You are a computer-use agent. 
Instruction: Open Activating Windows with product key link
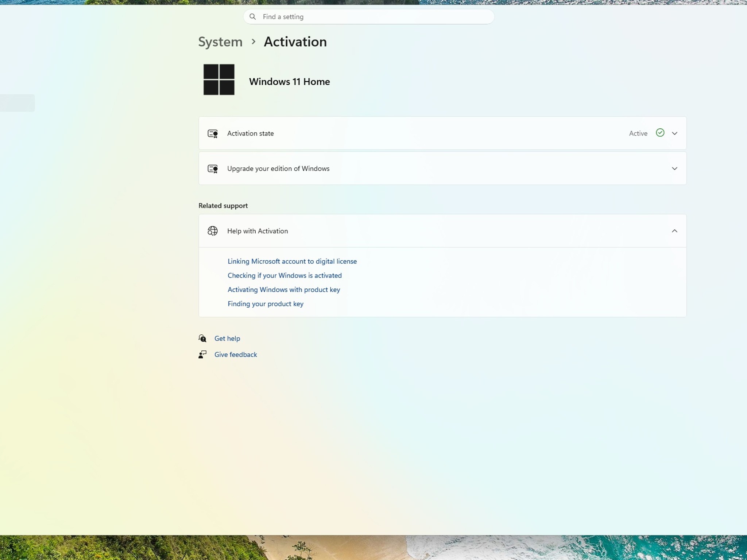pos(284,290)
